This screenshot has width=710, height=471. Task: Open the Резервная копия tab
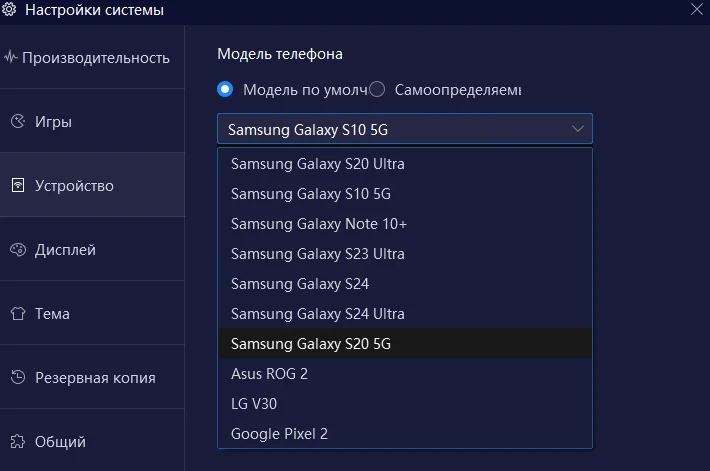[92, 377]
